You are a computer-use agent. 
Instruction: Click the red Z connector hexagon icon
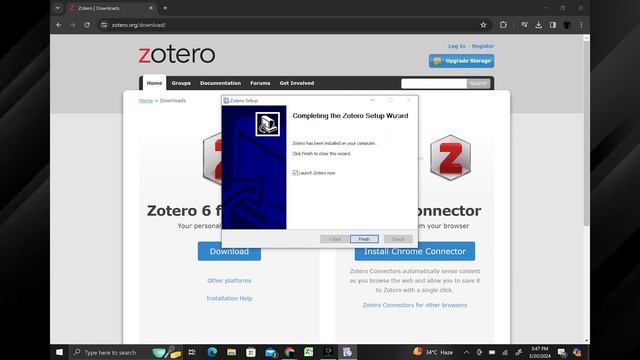tap(450, 158)
